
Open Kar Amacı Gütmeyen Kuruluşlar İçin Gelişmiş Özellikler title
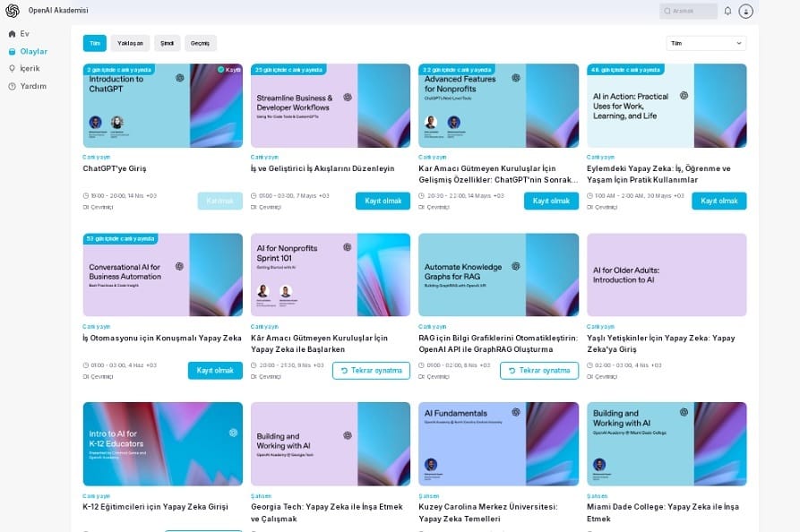coord(498,174)
